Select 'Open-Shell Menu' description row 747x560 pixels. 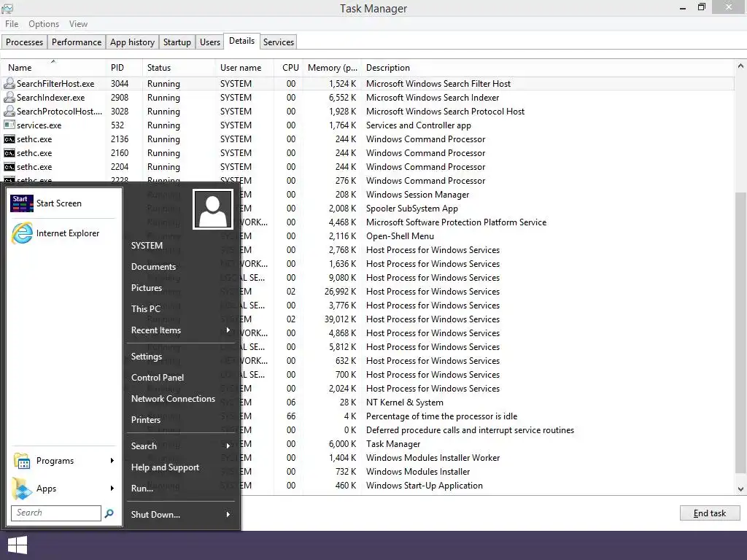pyautogui.click(x=400, y=236)
